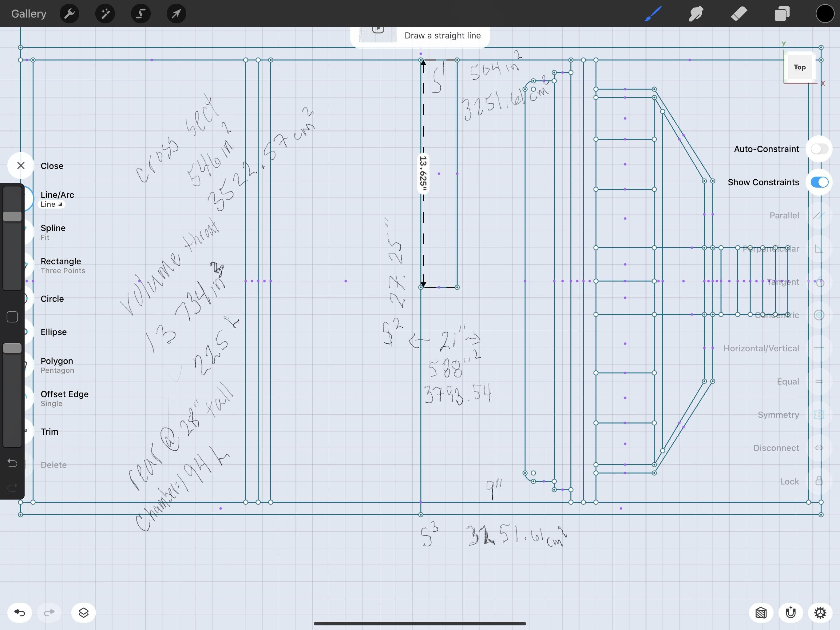Select the Brush tool
Viewport: 840px width, 630px height.
point(653,14)
